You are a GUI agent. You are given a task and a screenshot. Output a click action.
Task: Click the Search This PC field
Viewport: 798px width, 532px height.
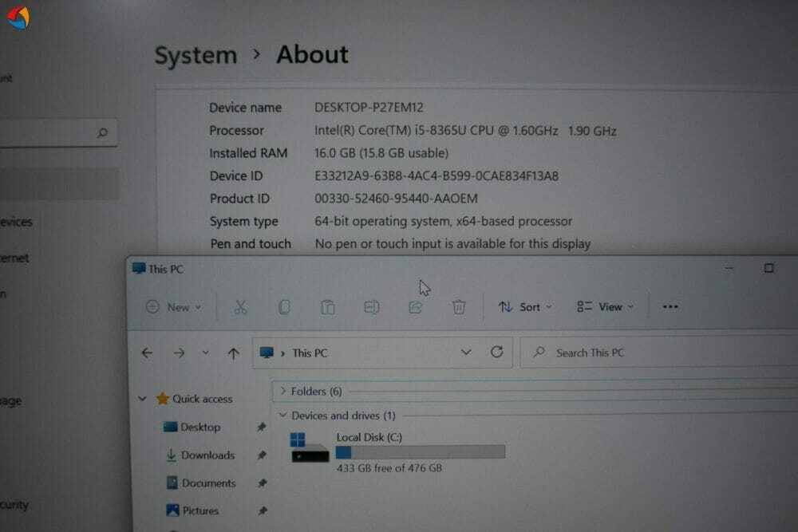click(x=659, y=353)
